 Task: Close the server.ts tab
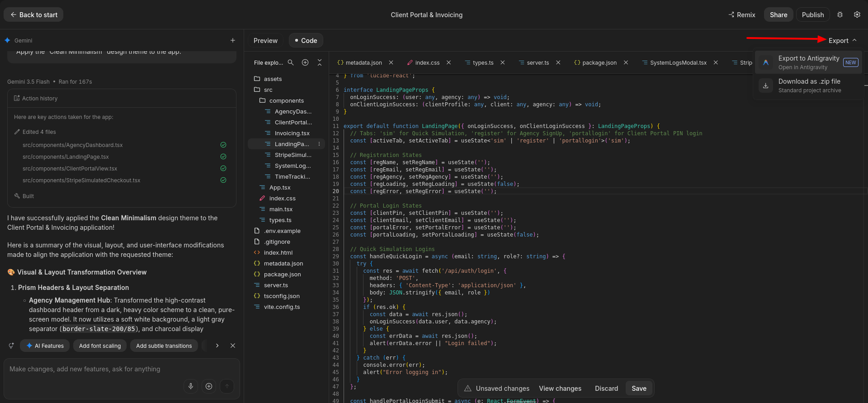tap(558, 63)
